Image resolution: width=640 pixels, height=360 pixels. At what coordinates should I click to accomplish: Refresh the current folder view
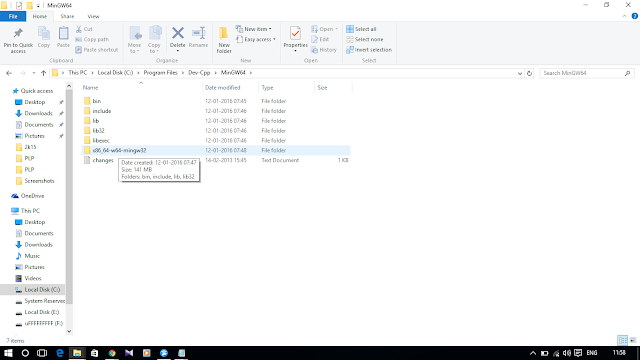point(529,73)
